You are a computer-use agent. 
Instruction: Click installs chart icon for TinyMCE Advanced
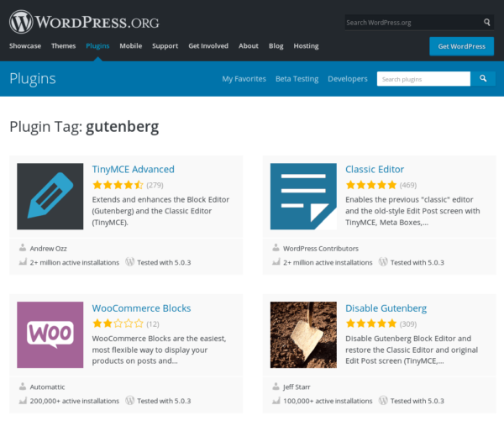click(x=23, y=262)
